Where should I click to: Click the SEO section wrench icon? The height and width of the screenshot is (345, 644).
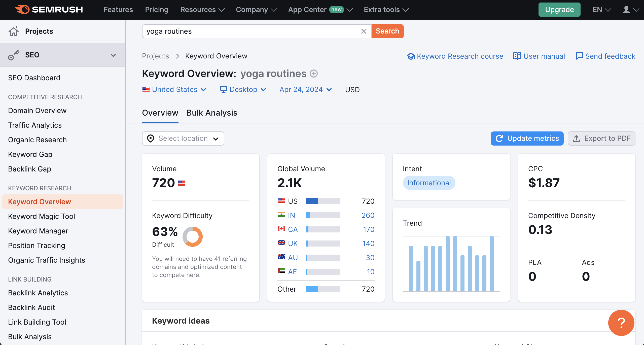(13, 55)
